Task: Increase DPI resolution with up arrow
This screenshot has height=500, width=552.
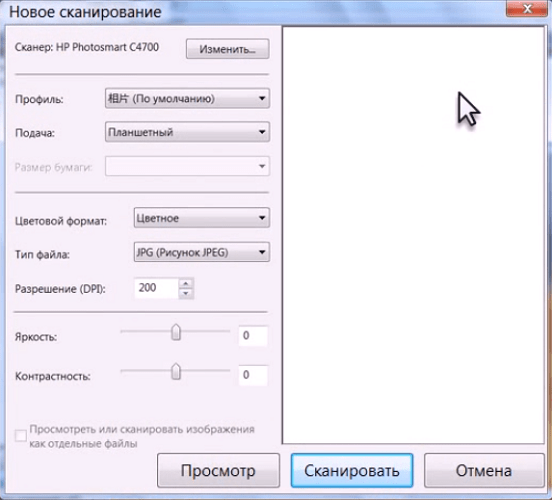Action: 186,283
